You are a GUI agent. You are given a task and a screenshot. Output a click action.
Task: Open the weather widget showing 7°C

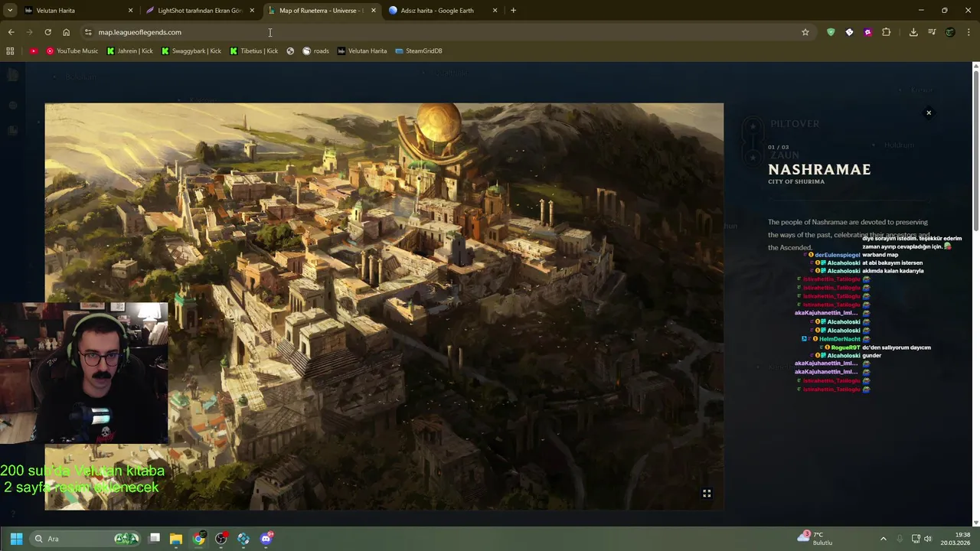pyautogui.click(x=815, y=539)
